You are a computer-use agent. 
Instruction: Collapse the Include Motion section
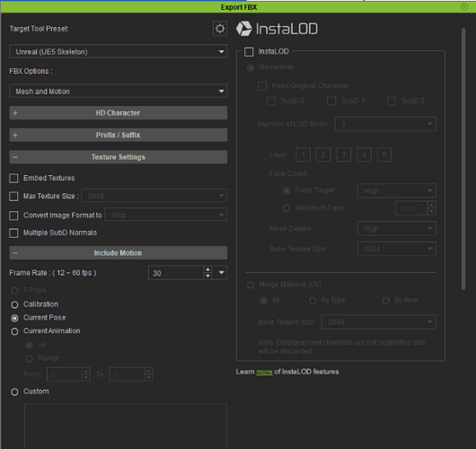tap(118, 253)
